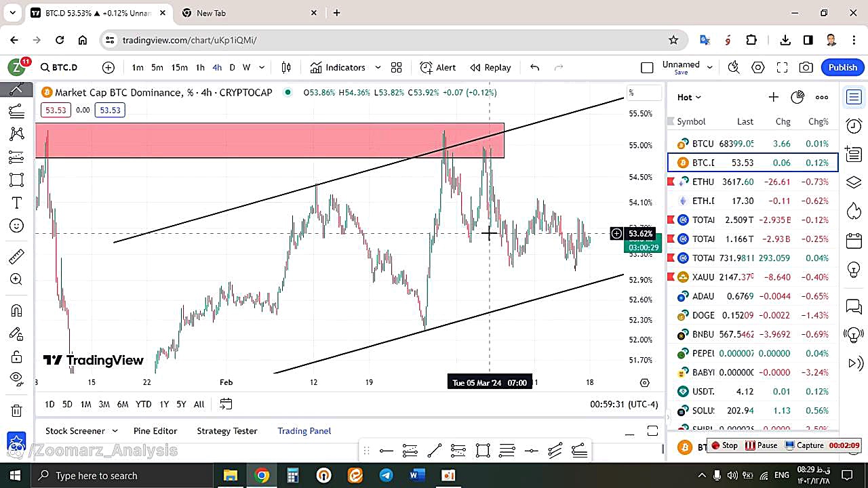Toggle magnet mode
The image size is (868, 488).
(x=16, y=310)
